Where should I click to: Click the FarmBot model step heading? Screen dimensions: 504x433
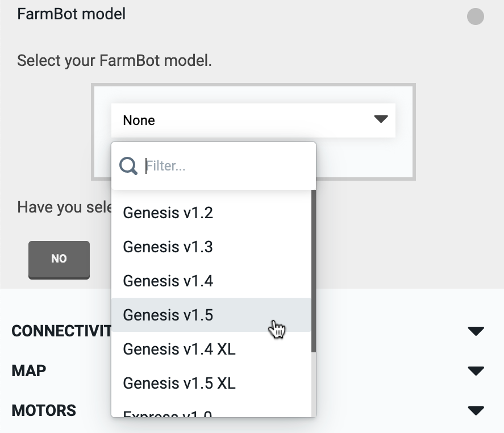tap(72, 14)
